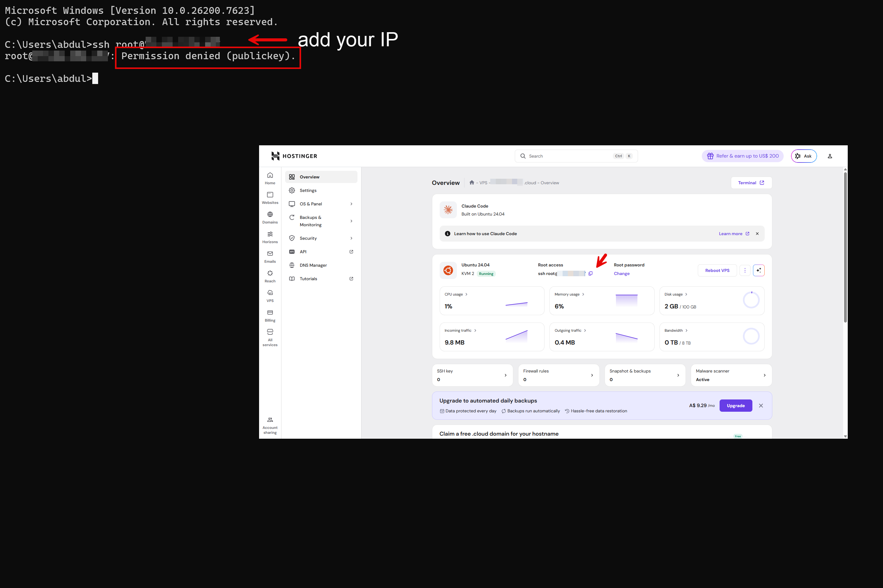Click the Claude Code template icon

(x=448, y=210)
